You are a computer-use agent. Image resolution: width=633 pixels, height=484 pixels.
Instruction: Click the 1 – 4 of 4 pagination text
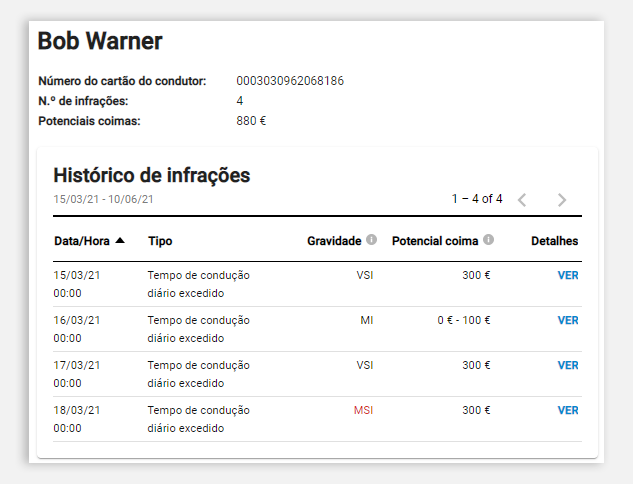477,199
